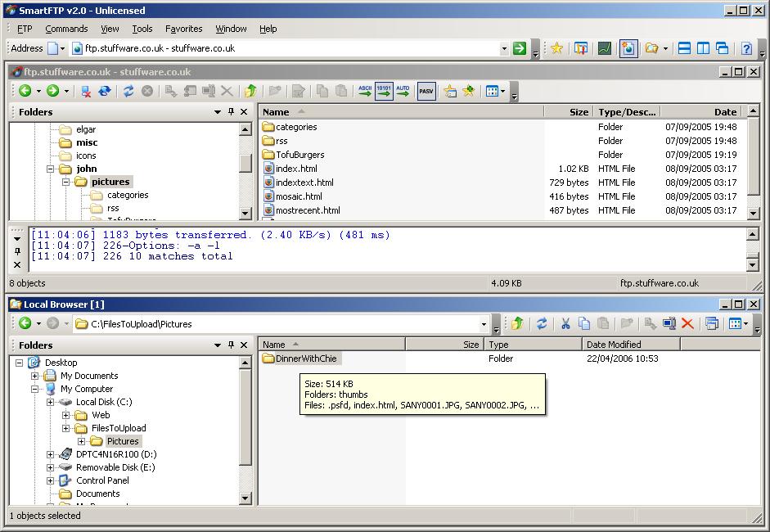This screenshot has width=770, height=532.
Task: Cut selected item with scissors icon
Action: pyautogui.click(x=565, y=323)
